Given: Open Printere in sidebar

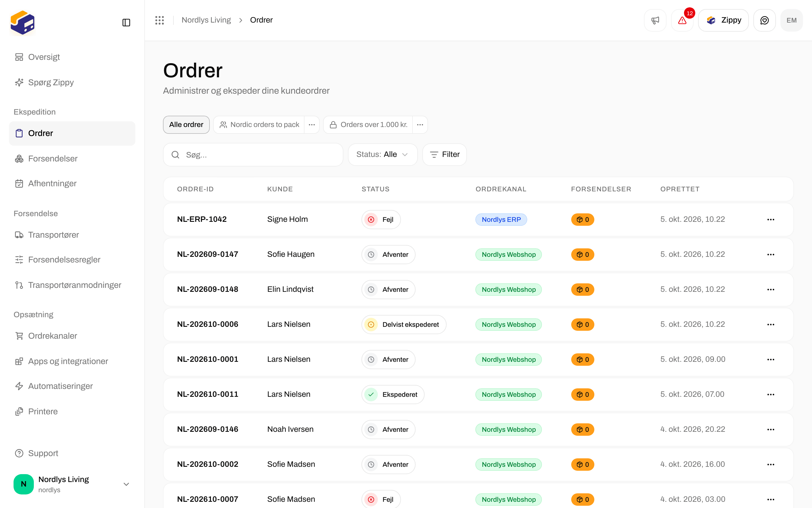Looking at the screenshot, I should click(x=72, y=411).
